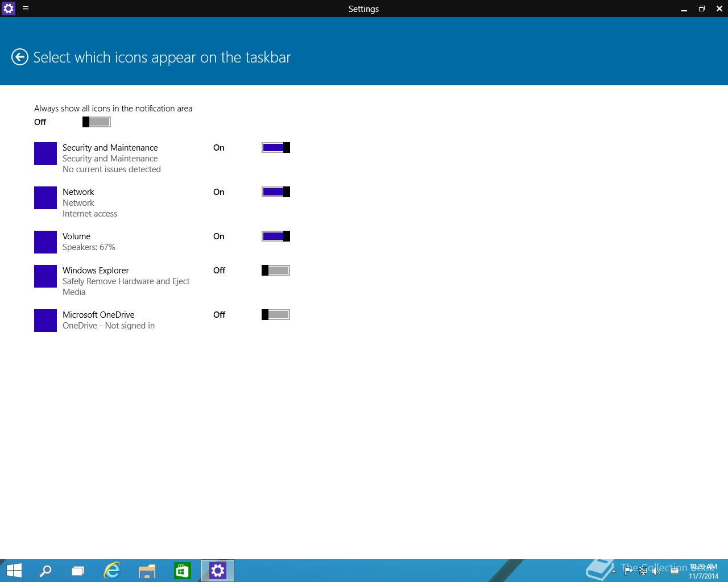This screenshot has height=582, width=728.
Task: Restore down the Settings window
Action: [701, 9]
